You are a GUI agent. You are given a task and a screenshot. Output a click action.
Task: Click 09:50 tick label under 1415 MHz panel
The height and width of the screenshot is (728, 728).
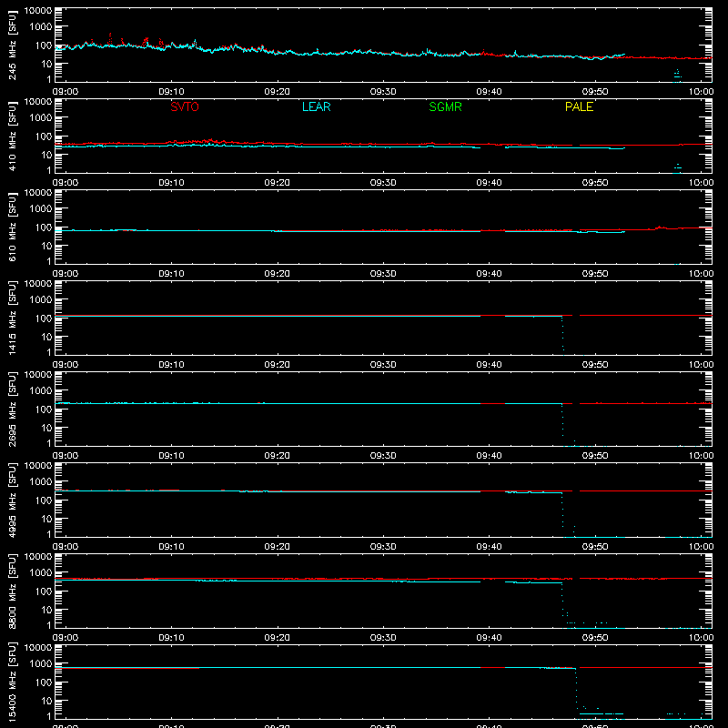pos(595,365)
